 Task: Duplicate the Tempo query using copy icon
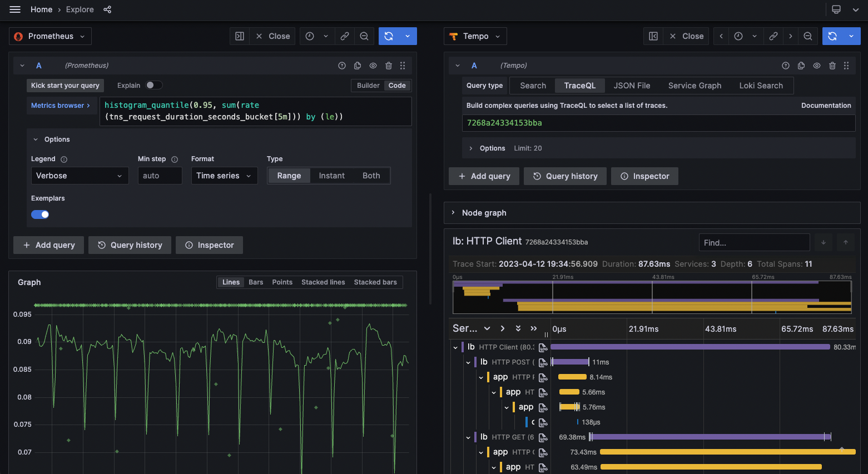point(801,66)
